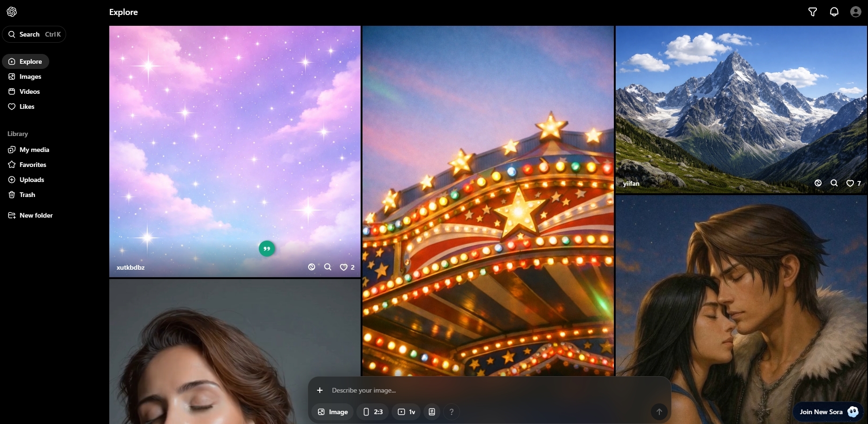The height and width of the screenshot is (424, 868).
Task: Open Favorites in the Library section
Action: (33, 165)
